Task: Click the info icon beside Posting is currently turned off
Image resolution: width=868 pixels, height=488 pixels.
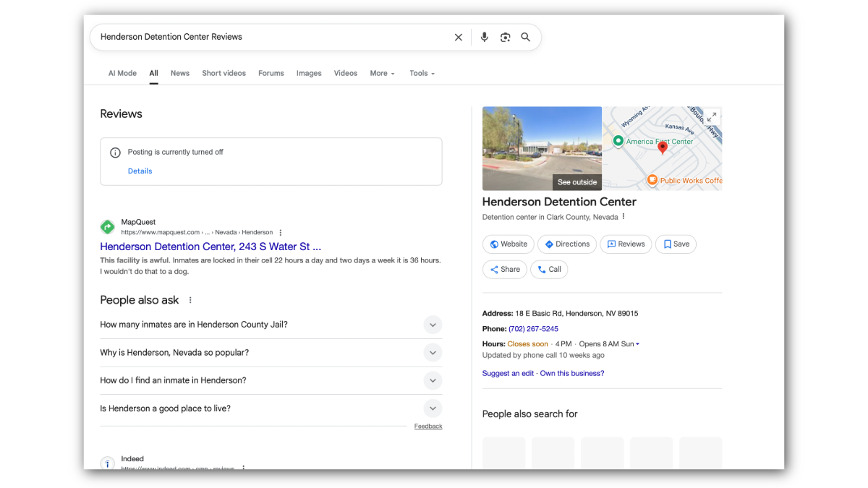Action: pyautogui.click(x=115, y=153)
